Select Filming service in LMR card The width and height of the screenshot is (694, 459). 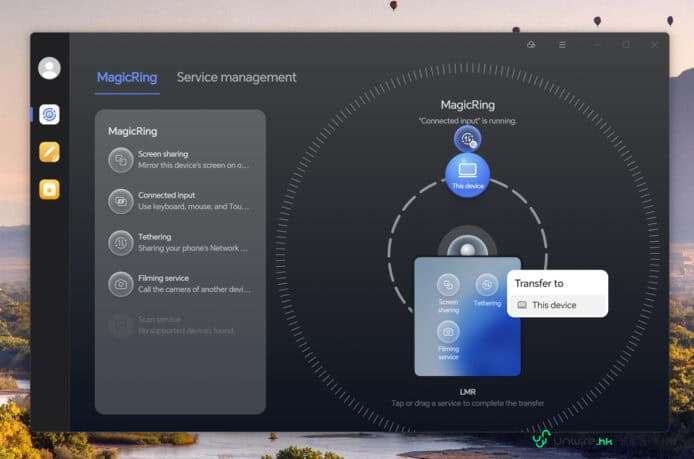[448, 334]
